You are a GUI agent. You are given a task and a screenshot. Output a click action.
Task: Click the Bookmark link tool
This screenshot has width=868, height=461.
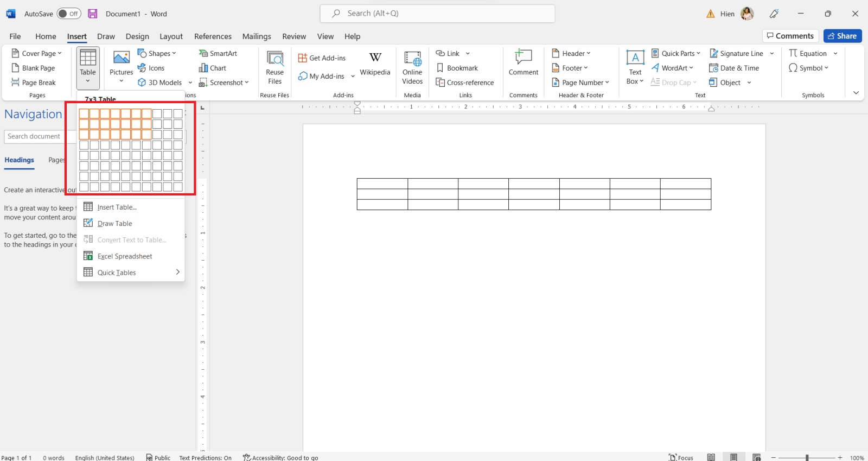tap(457, 68)
